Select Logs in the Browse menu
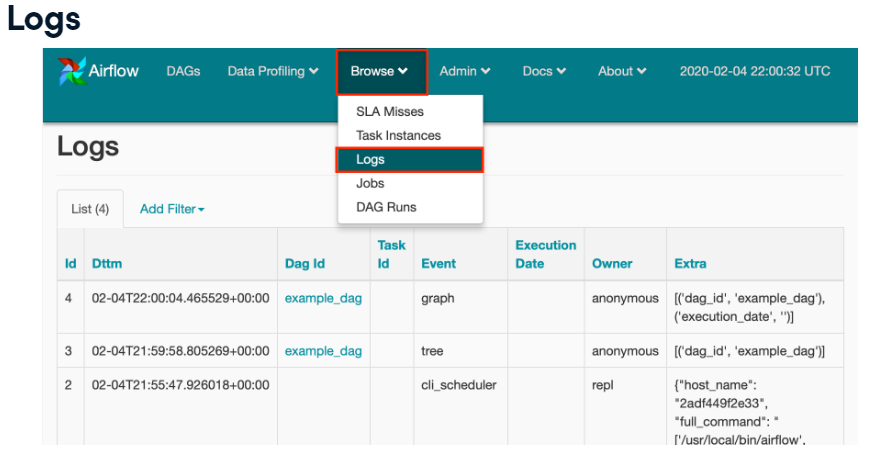 371,159
